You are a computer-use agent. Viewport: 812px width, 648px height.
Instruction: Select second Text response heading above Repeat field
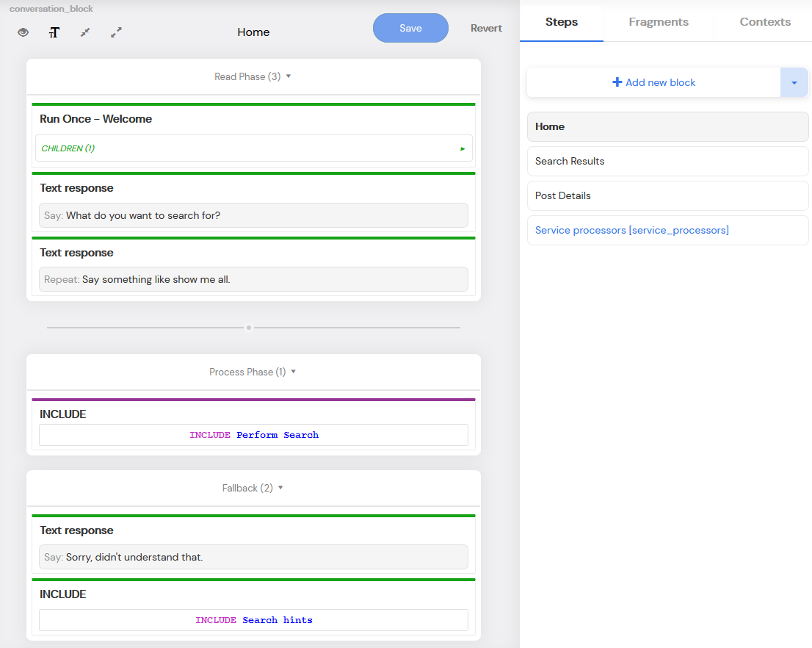pyautogui.click(x=76, y=253)
